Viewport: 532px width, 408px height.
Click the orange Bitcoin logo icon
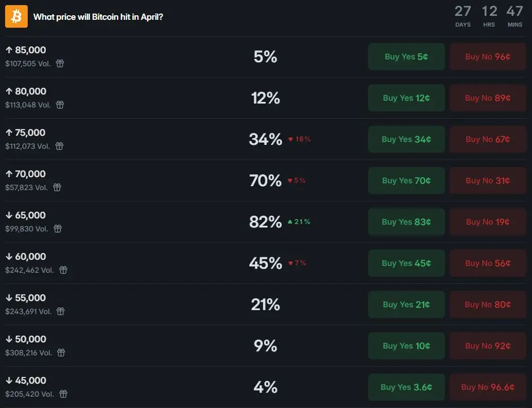tap(16, 16)
